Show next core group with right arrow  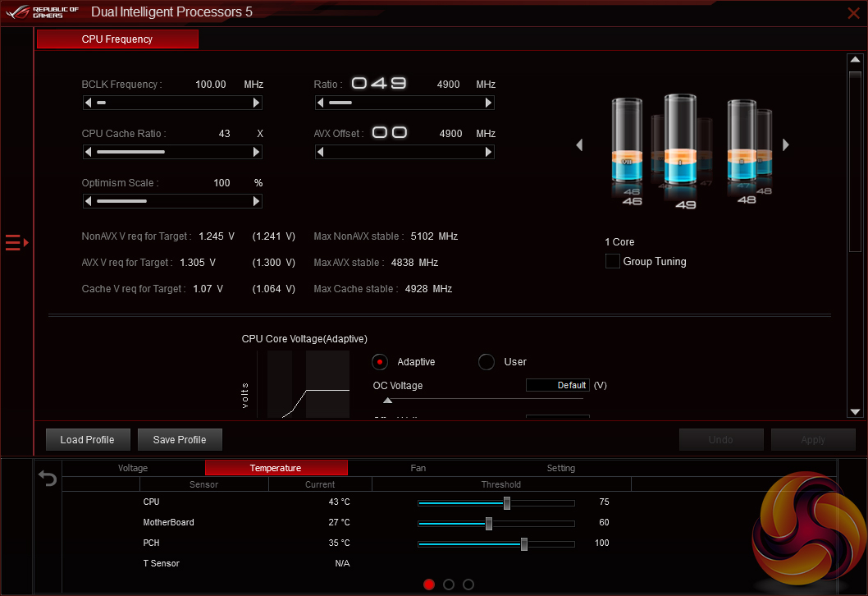click(x=785, y=145)
